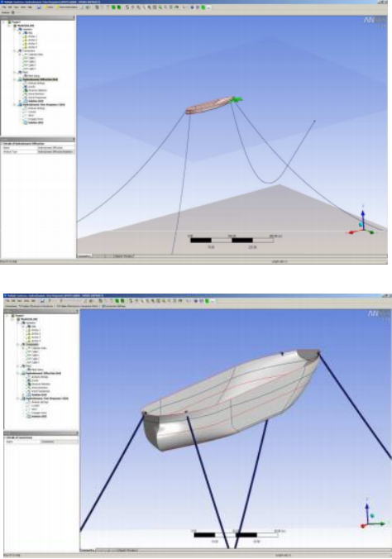Collapse the Mesh node in the top window tree
This screenshot has height=559, width=392.
click(15, 73)
